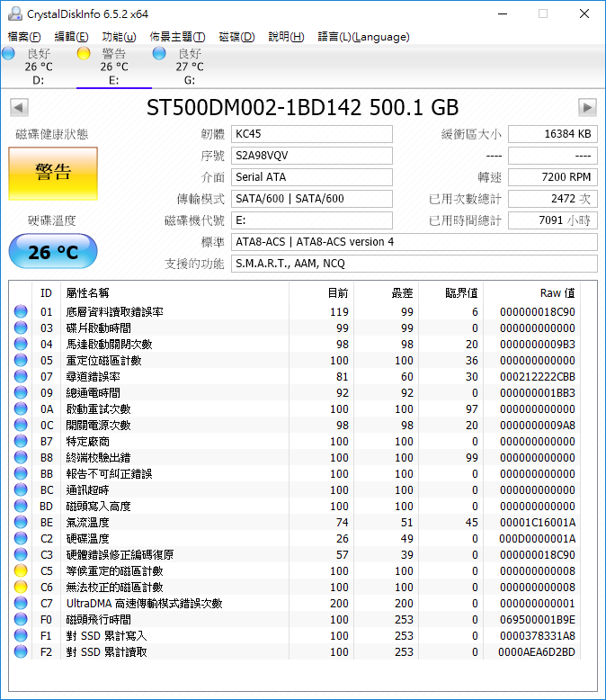
Task: Click status dot for attribute F0
Action: pyautogui.click(x=21, y=619)
